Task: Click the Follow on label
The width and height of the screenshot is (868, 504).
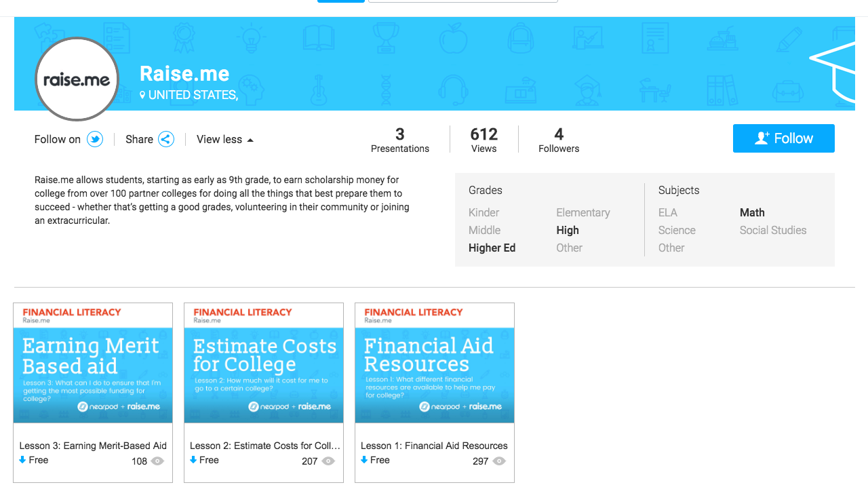Action: (x=58, y=139)
